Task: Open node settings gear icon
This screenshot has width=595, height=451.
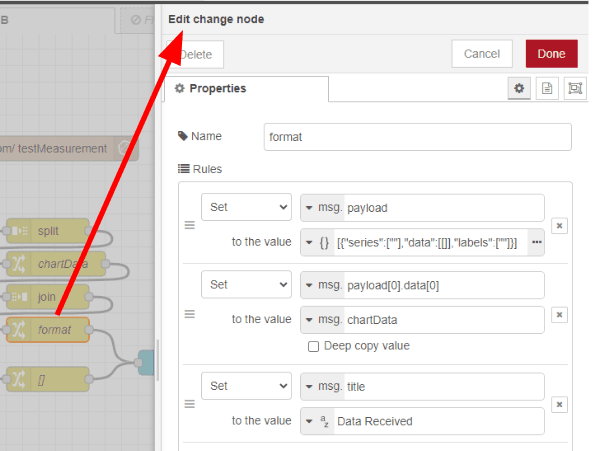Action: point(519,88)
